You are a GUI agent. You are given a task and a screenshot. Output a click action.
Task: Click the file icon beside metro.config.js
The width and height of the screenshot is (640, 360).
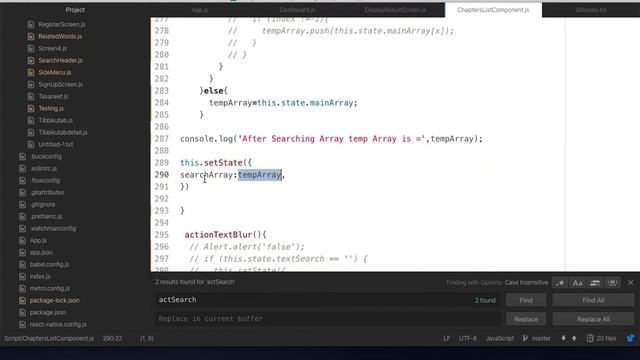point(22,289)
